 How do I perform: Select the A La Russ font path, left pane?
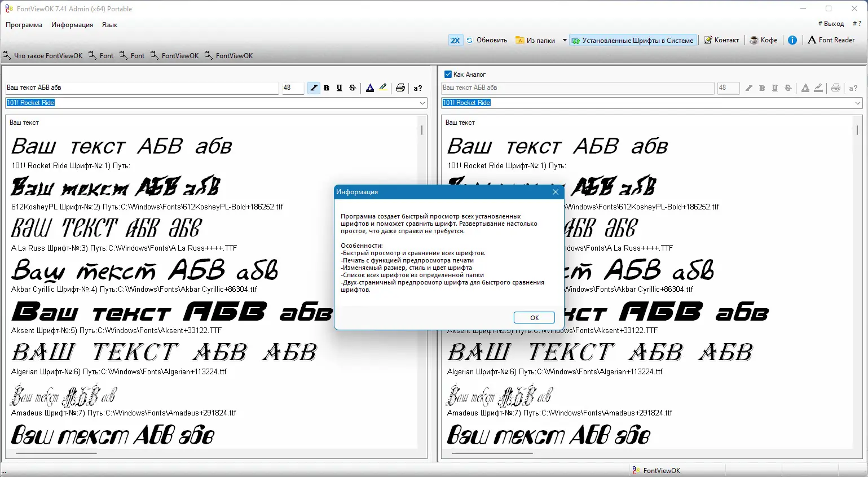(124, 248)
